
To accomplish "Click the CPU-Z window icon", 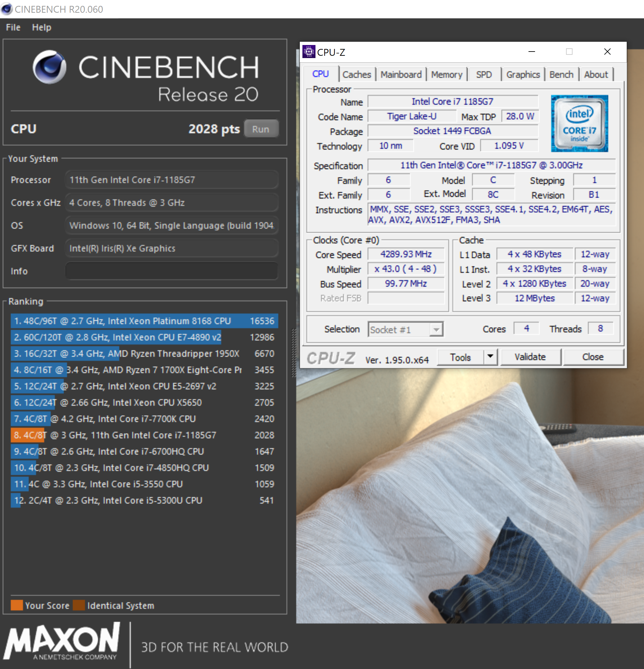I will pos(309,52).
